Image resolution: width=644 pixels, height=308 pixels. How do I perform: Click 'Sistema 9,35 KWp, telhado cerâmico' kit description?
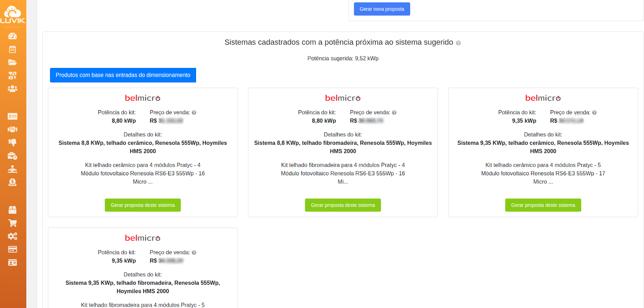click(x=543, y=147)
